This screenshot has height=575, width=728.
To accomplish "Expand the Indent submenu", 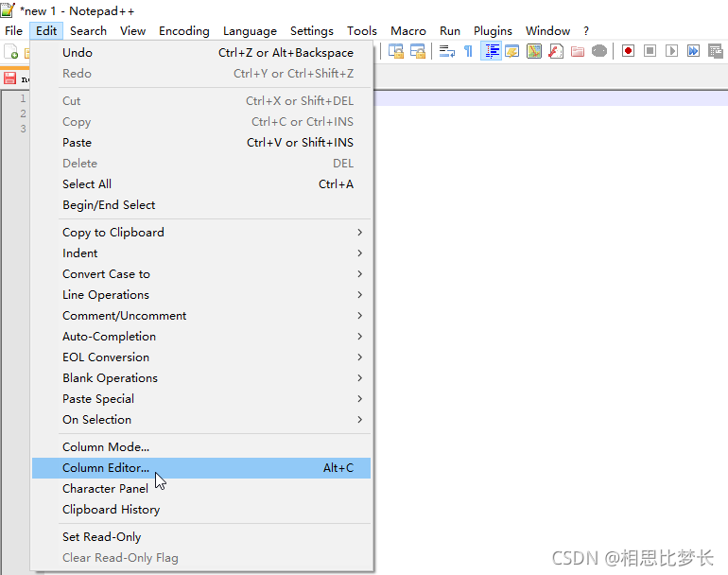I will click(x=201, y=253).
